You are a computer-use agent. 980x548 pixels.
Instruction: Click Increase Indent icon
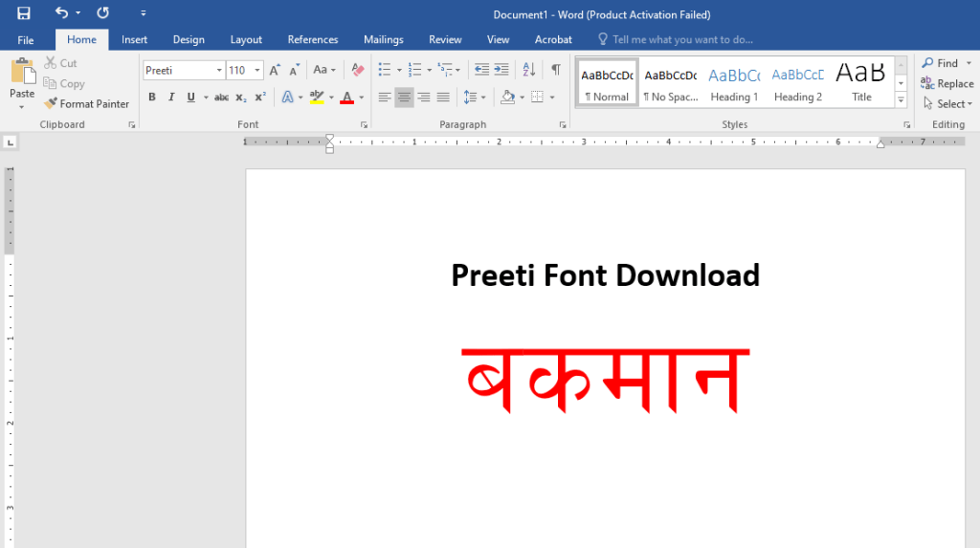point(501,70)
